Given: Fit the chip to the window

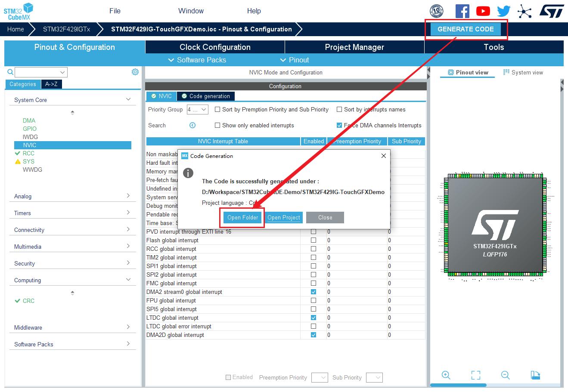Looking at the screenshot, I should point(476,375).
